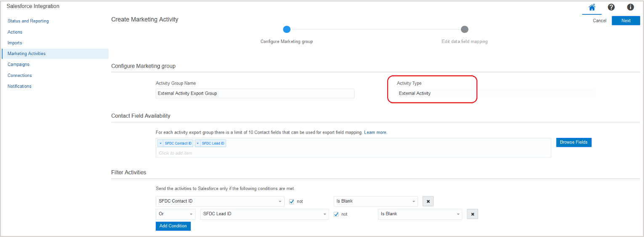Open Campaigns in sidebar
644x237 pixels.
pos(19,64)
